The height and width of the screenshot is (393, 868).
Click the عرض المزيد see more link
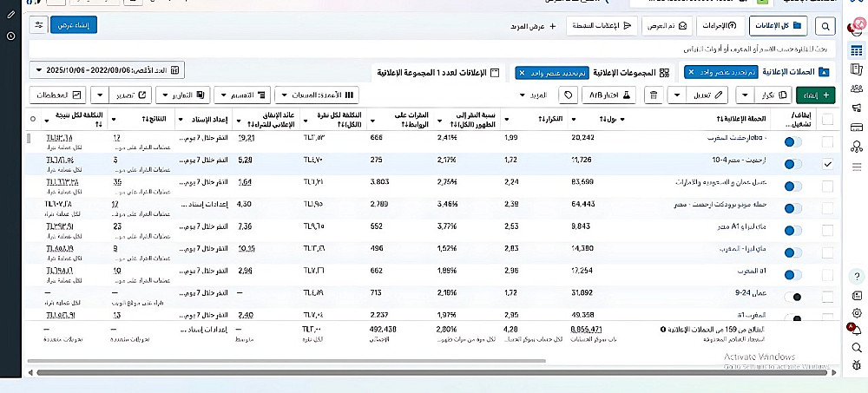[534, 25]
